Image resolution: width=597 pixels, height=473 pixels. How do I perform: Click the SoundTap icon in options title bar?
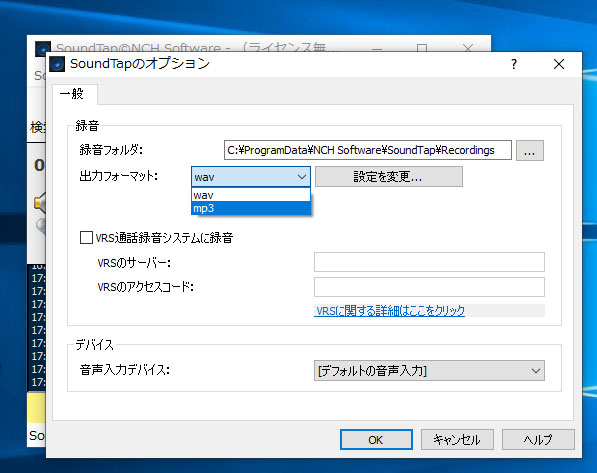(57, 64)
